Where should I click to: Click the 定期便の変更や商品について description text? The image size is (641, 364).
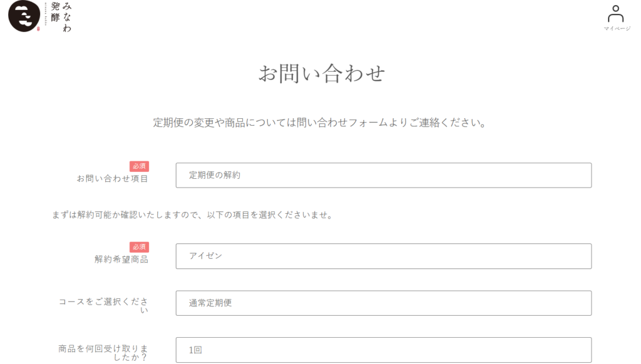coord(320,123)
